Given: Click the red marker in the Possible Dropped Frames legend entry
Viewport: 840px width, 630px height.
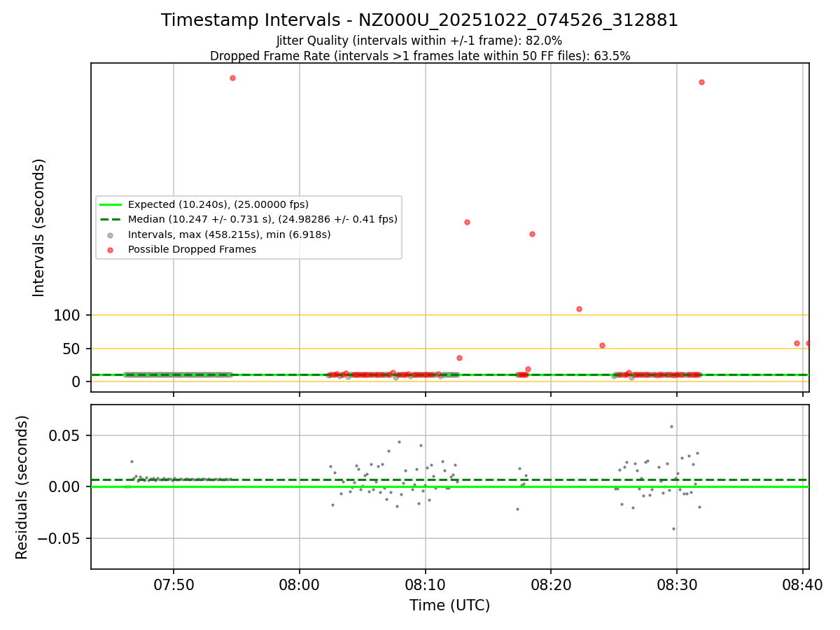Looking at the screenshot, I should pos(110,249).
